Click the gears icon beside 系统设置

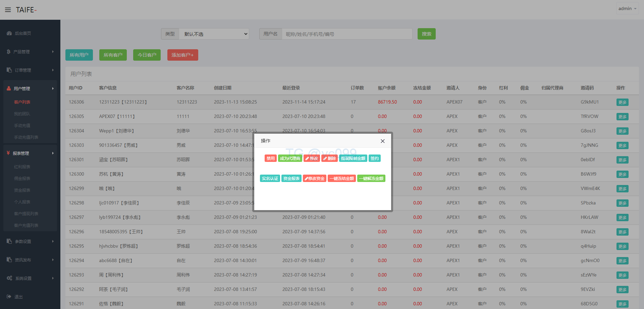(x=9, y=278)
